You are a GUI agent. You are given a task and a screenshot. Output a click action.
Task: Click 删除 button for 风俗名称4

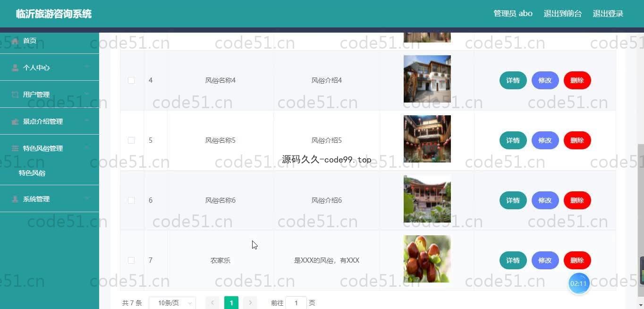pyautogui.click(x=577, y=80)
